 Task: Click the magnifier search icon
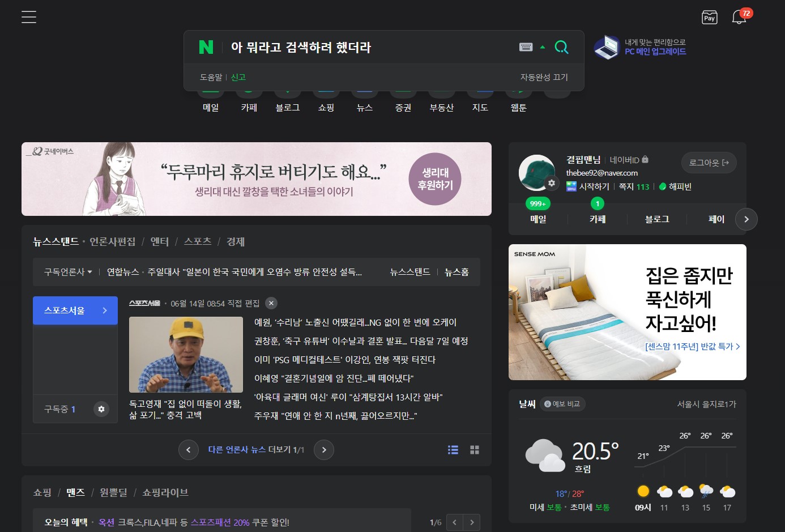pyautogui.click(x=561, y=47)
